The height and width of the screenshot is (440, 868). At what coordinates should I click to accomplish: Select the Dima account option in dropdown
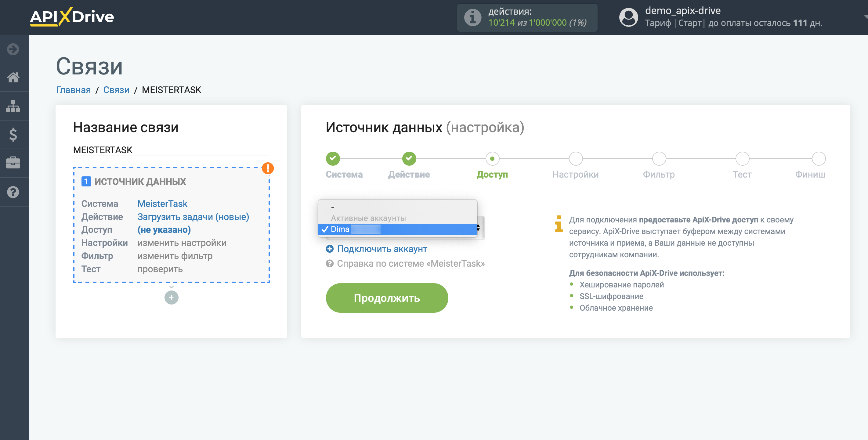tap(398, 229)
